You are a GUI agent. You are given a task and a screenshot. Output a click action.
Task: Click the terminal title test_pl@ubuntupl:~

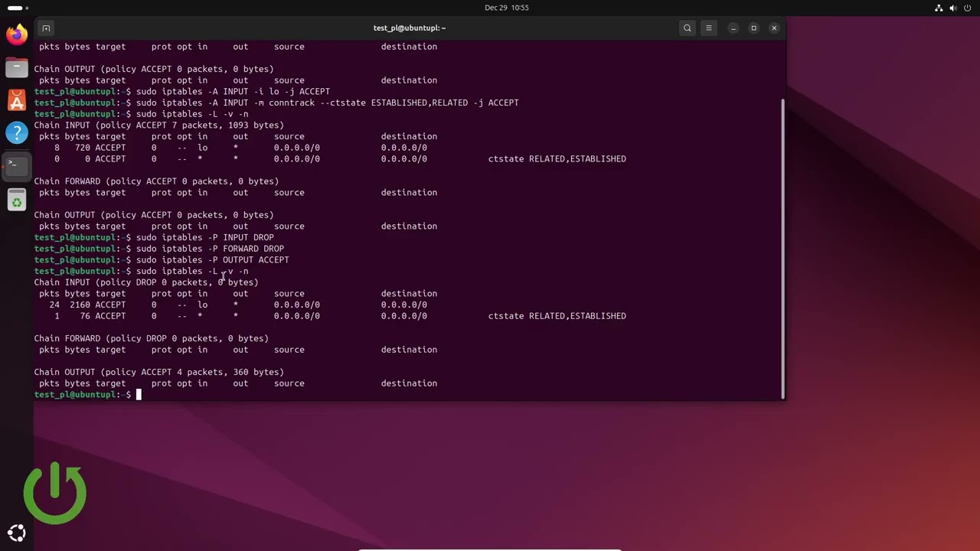pyautogui.click(x=410, y=28)
